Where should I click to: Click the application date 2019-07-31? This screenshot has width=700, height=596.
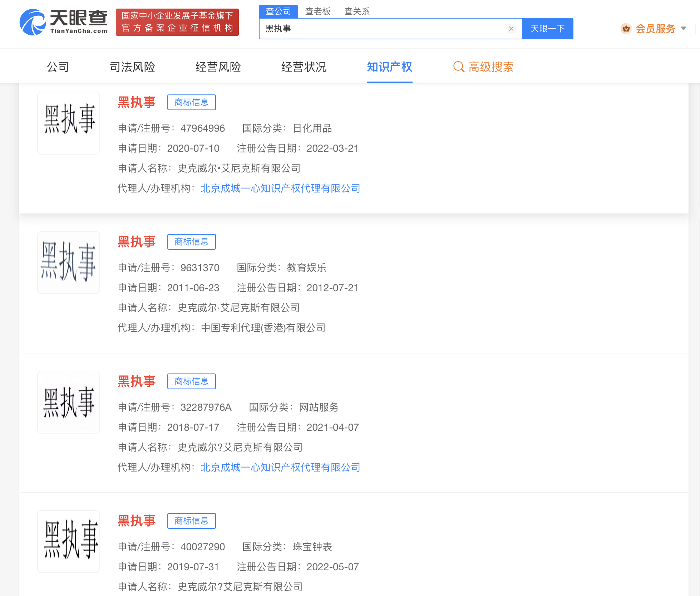click(x=193, y=567)
